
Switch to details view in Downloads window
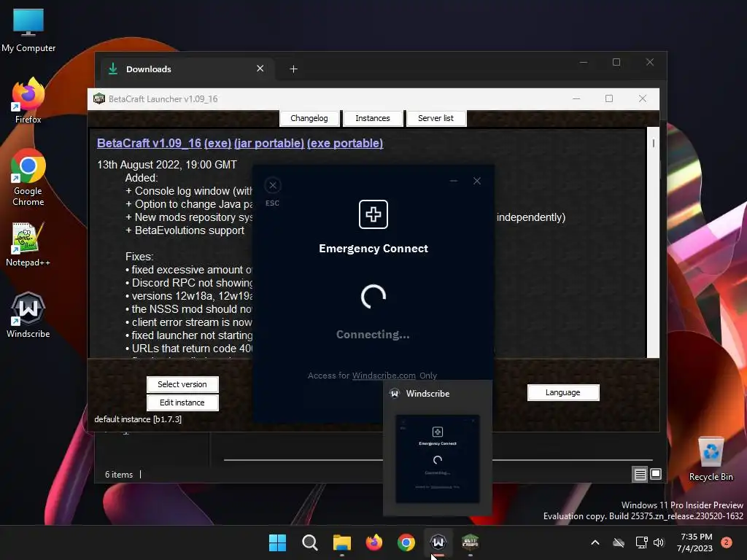pyautogui.click(x=640, y=474)
